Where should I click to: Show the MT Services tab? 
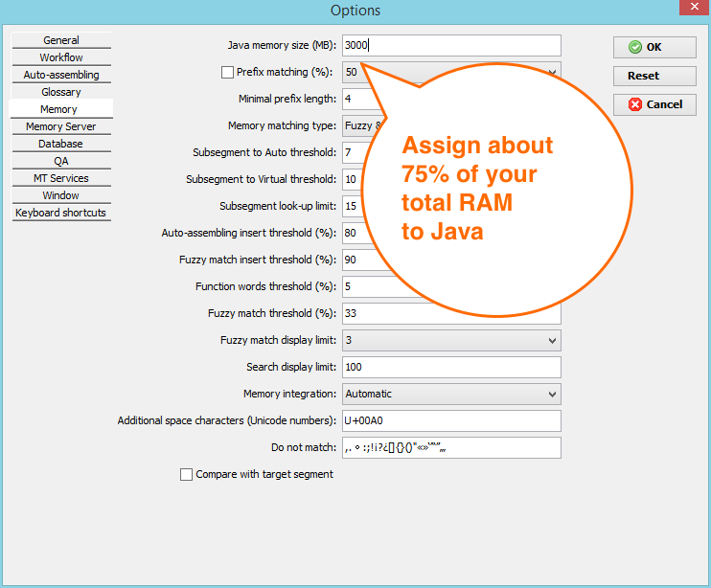tap(61, 178)
